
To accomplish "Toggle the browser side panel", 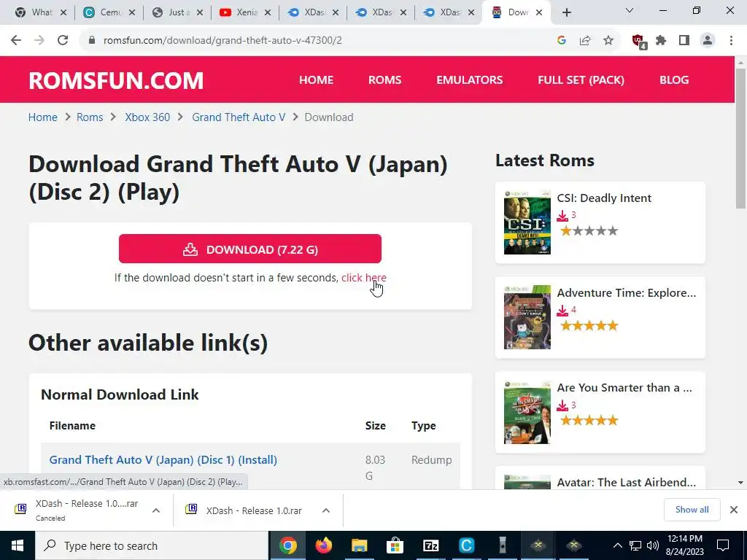I will (x=684, y=41).
